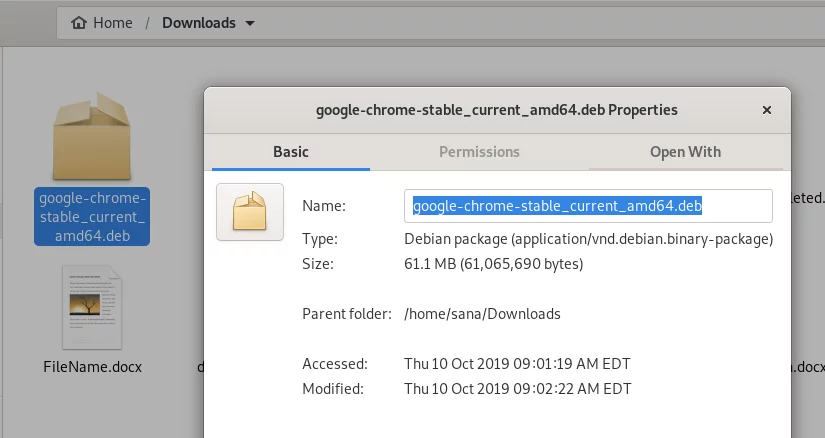Switch to the Basic tab
The width and height of the screenshot is (825, 438).
(x=291, y=152)
